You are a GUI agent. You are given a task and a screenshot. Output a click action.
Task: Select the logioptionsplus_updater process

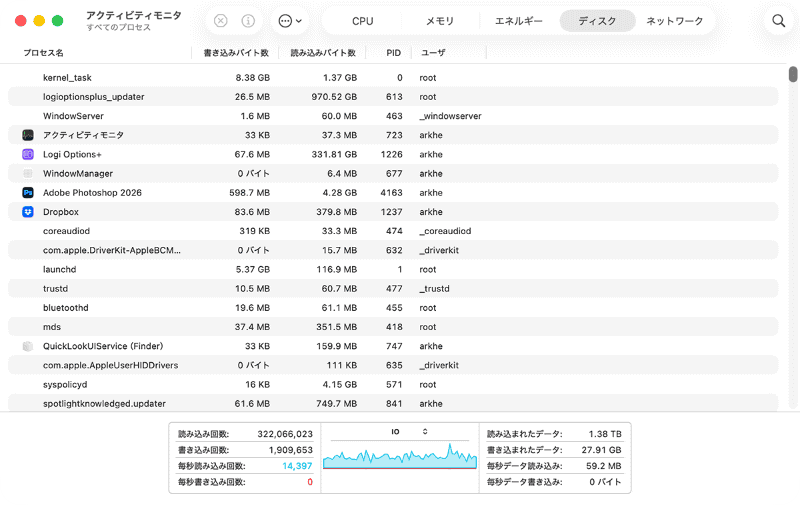click(x=393, y=97)
